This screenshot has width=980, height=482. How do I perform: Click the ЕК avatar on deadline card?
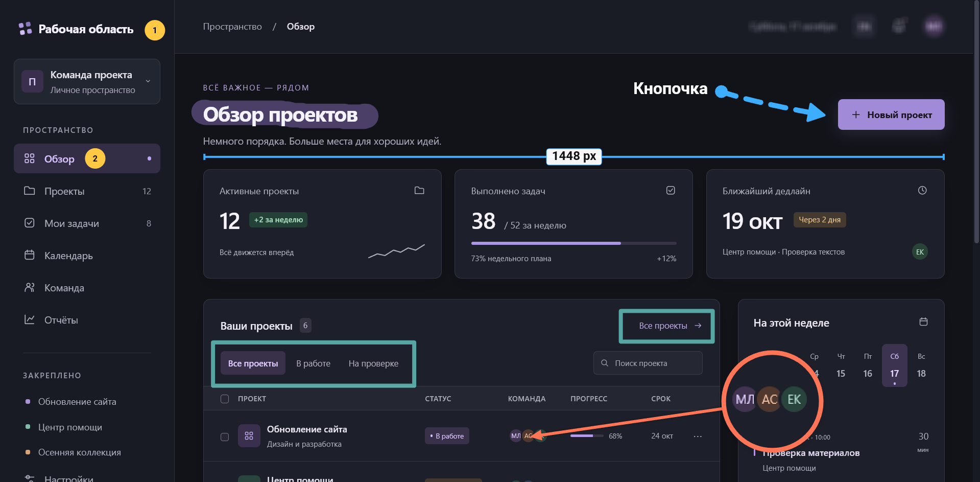(920, 251)
